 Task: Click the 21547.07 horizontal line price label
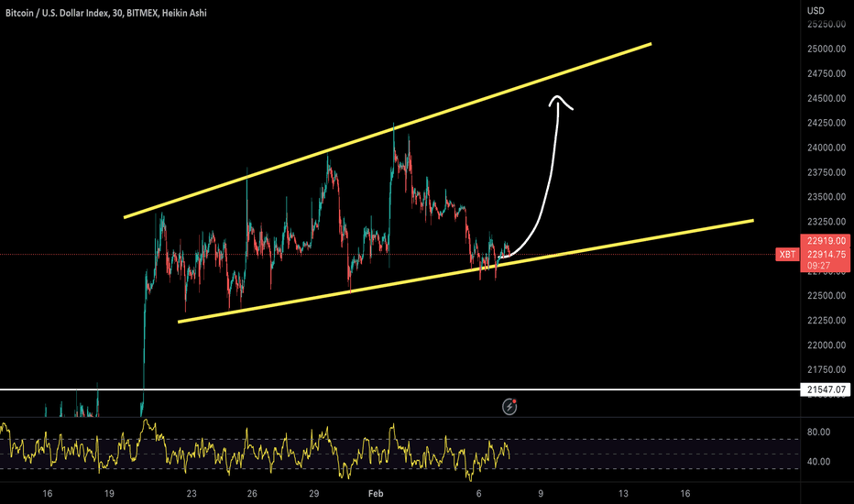pyautogui.click(x=827, y=389)
